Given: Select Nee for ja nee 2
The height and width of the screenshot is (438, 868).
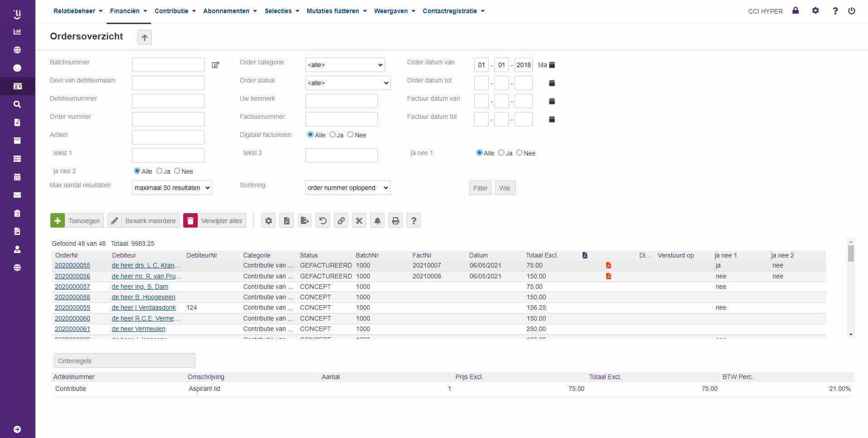Looking at the screenshot, I should pos(177,171).
